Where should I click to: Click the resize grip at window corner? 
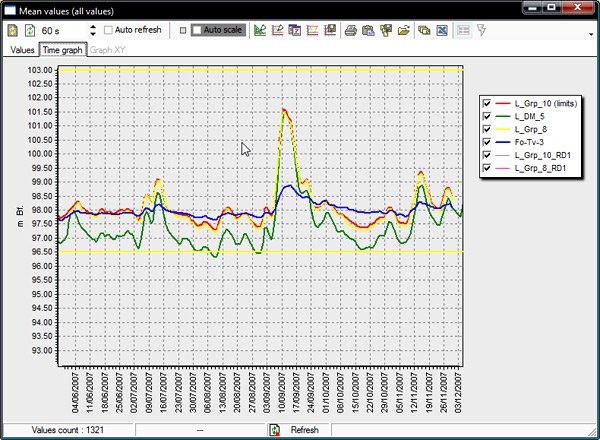coord(592,432)
